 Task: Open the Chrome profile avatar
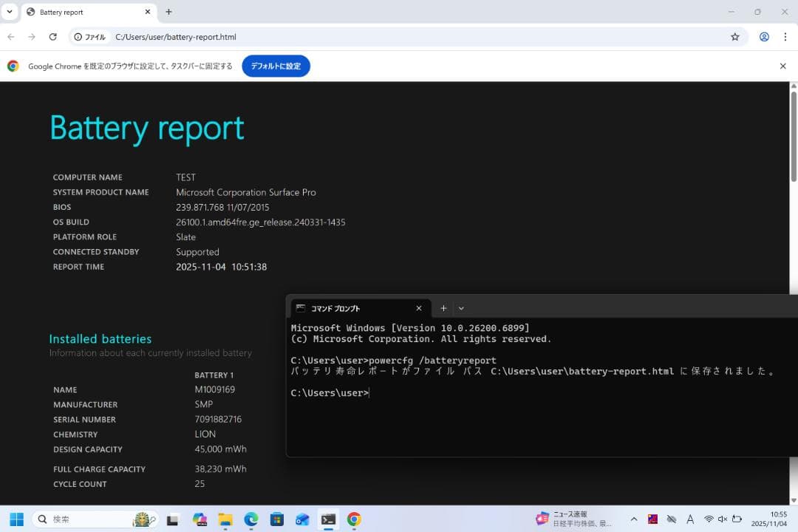point(764,36)
